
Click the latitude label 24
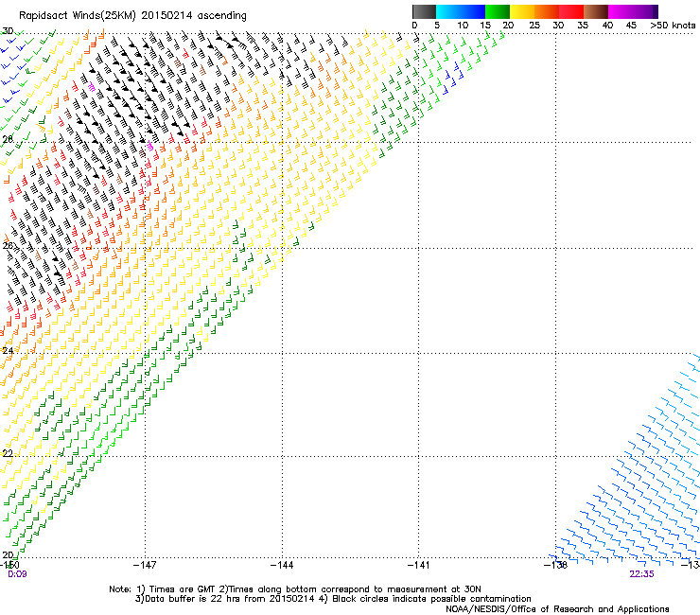[x=8, y=350]
